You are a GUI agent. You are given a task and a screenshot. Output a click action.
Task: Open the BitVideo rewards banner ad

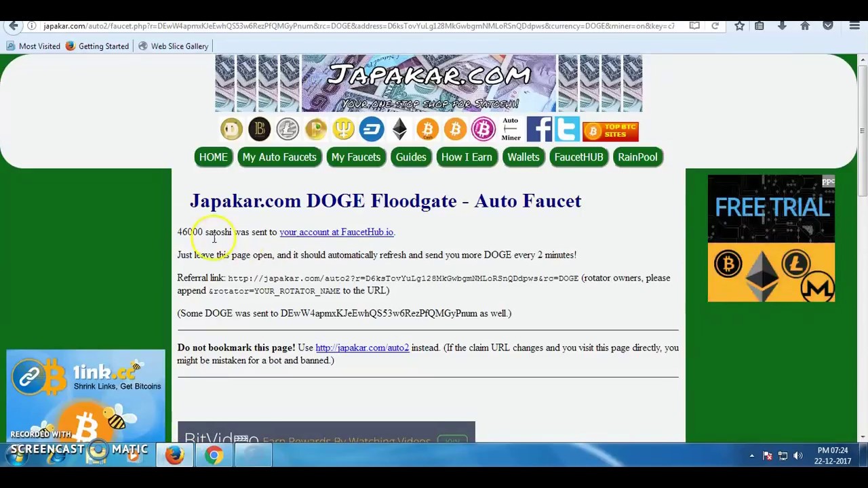[326, 432]
